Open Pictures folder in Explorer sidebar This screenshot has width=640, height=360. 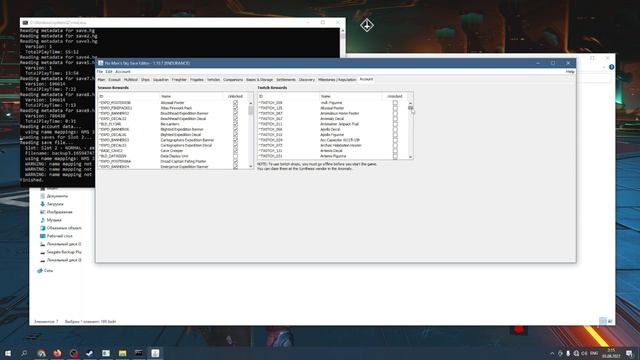[59, 212]
